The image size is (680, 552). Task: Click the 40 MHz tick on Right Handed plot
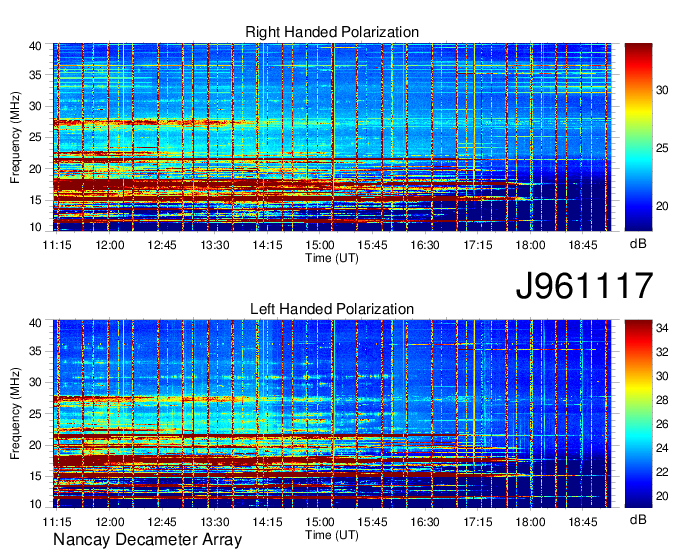click(35, 46)
